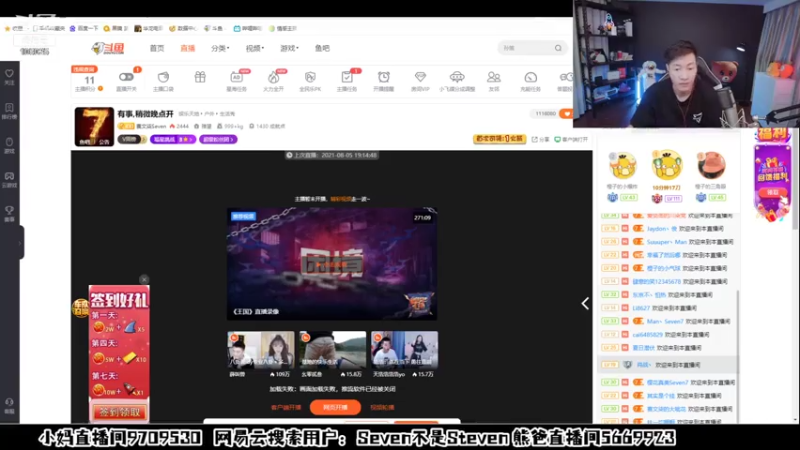The width and height of the screenshot is (800, 450).
Task: Click the 客户端开播 link below player
Action: [286, 407]
